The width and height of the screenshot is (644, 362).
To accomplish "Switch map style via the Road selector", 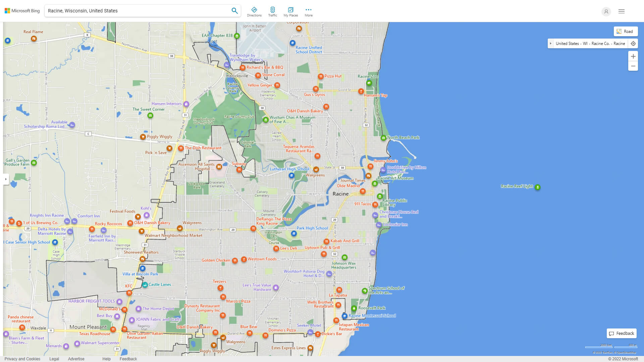I will click(625, 31).
